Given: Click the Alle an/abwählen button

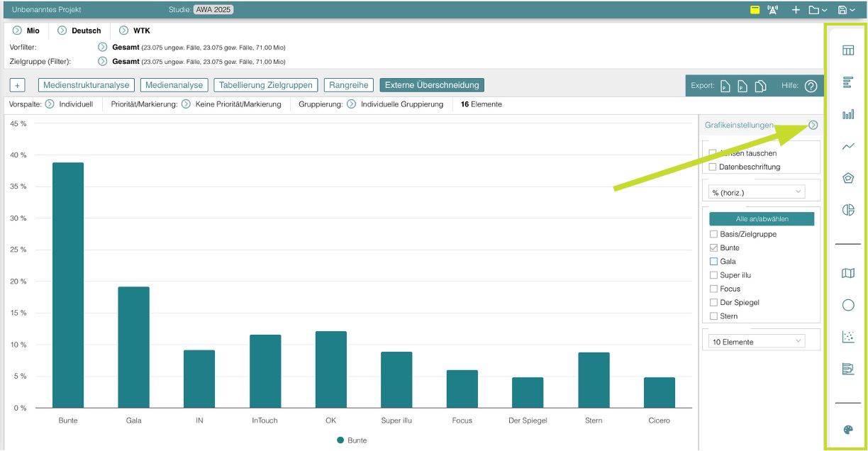Looking at the screenshot, I should (x=762, y=219).
